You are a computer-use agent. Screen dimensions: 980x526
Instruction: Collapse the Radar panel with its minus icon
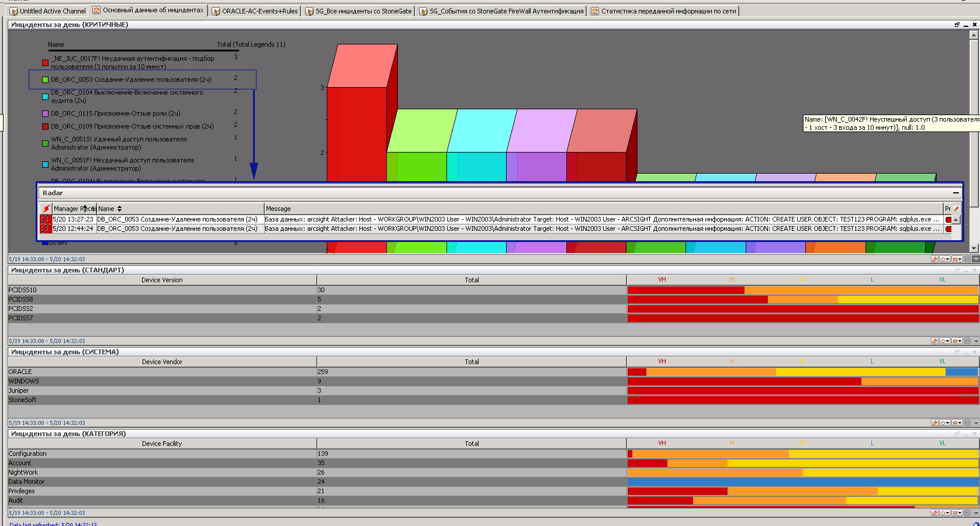pyautogui.click(x=956, y=193)
